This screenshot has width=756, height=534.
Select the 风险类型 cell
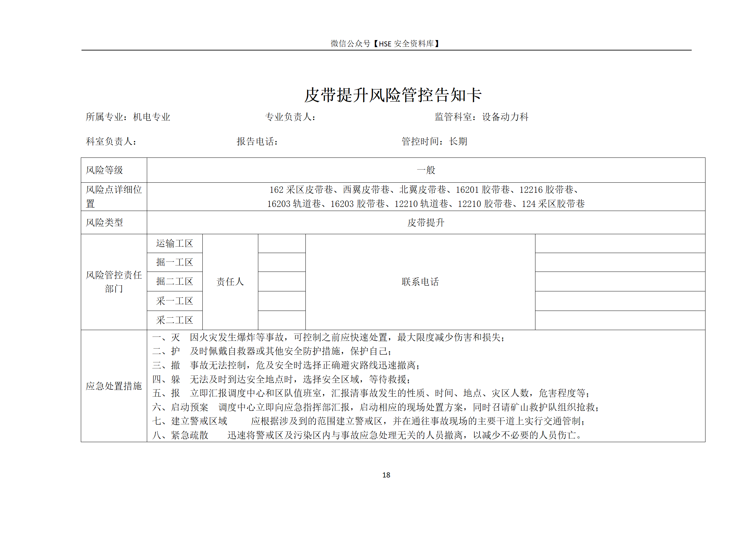point(114,222)
